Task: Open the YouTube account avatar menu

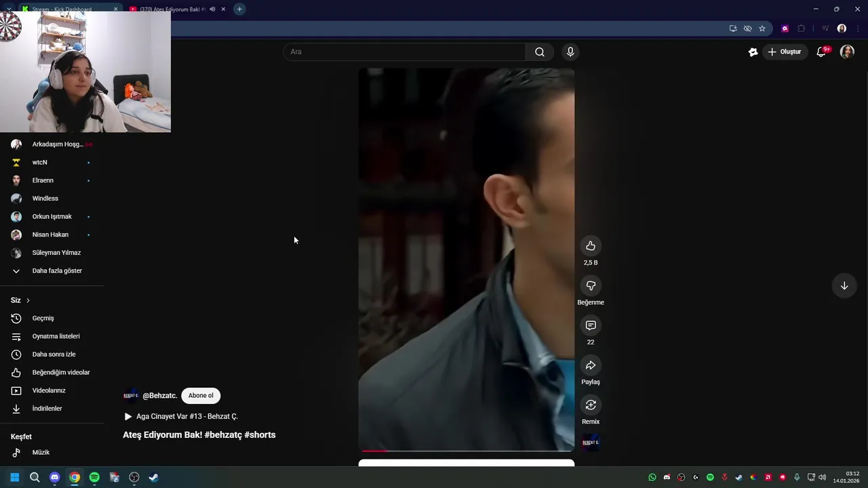Action: point(847,52)
